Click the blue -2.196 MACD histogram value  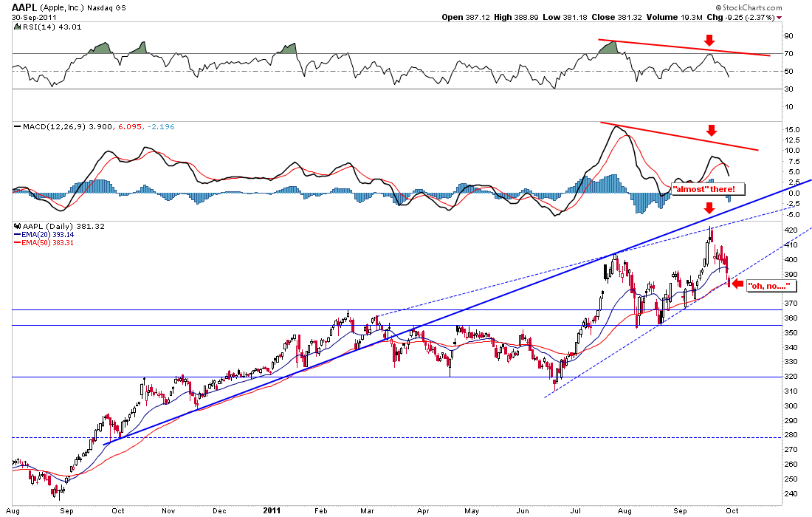tap(160, 126)
